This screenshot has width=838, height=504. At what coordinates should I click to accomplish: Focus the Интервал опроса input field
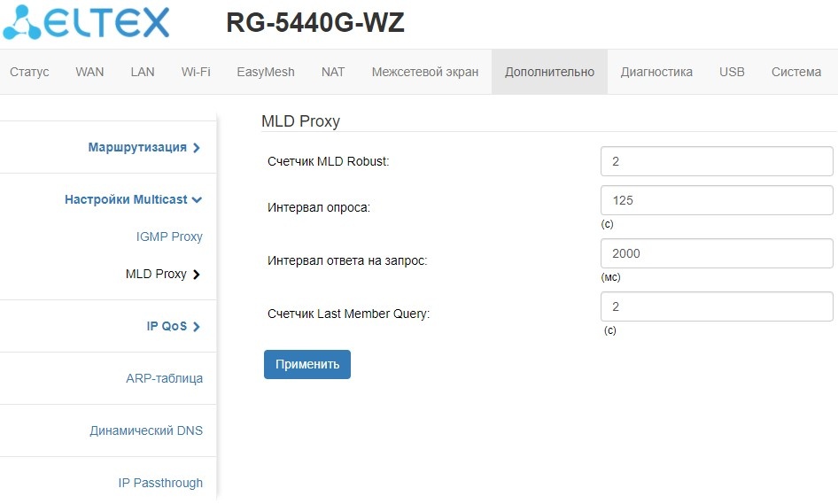coord(716,200)
